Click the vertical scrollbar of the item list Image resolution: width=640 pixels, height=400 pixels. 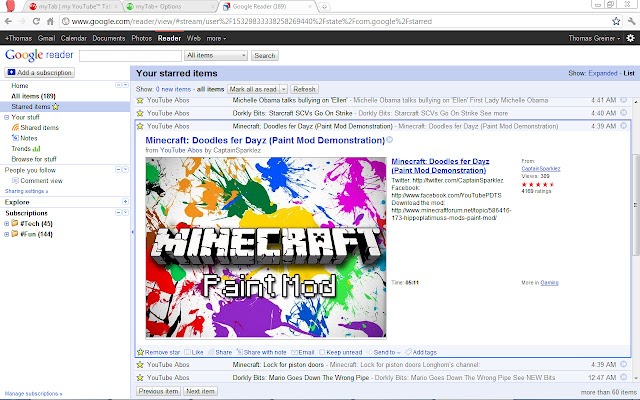[x=636, y=204]
